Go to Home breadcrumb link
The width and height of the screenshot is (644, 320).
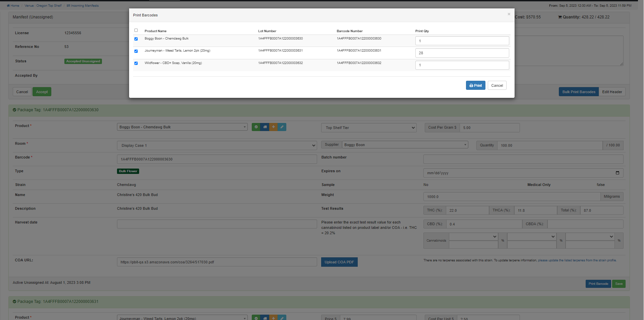click(13, 6)
